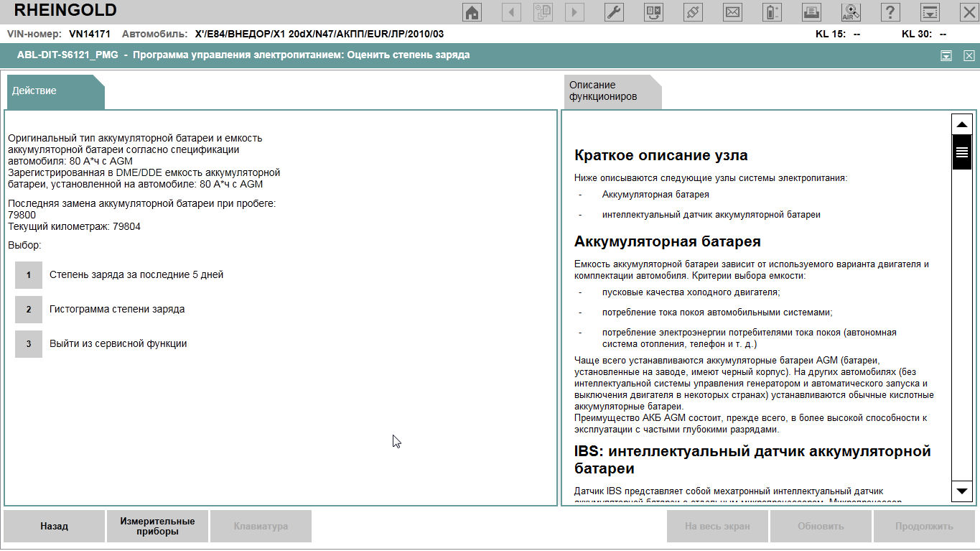Viewport: 980px width, 551px height.
Task: Collapse the ABL-DIT-S6121_PMG procedure window icon
Action: [946, 55]
